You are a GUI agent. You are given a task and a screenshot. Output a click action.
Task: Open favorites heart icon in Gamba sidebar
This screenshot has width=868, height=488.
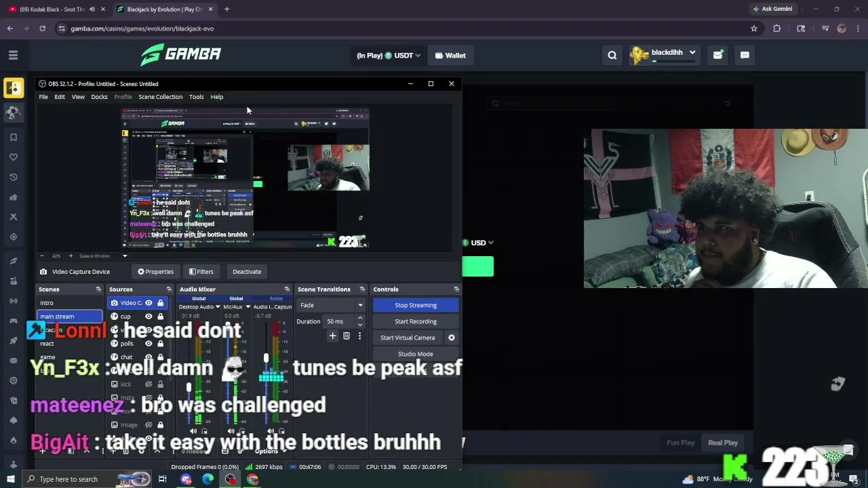coord(13,157)
